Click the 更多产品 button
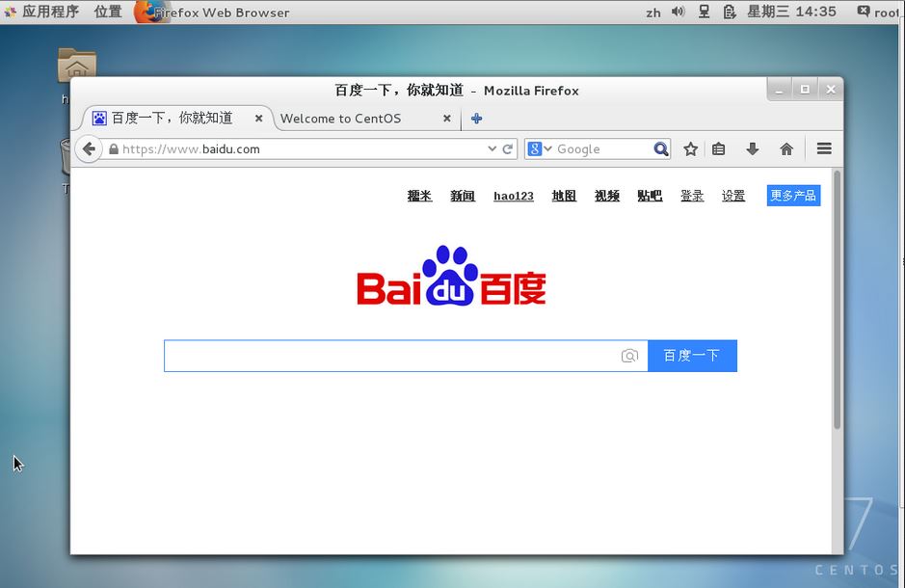 [x=793, y=196]
